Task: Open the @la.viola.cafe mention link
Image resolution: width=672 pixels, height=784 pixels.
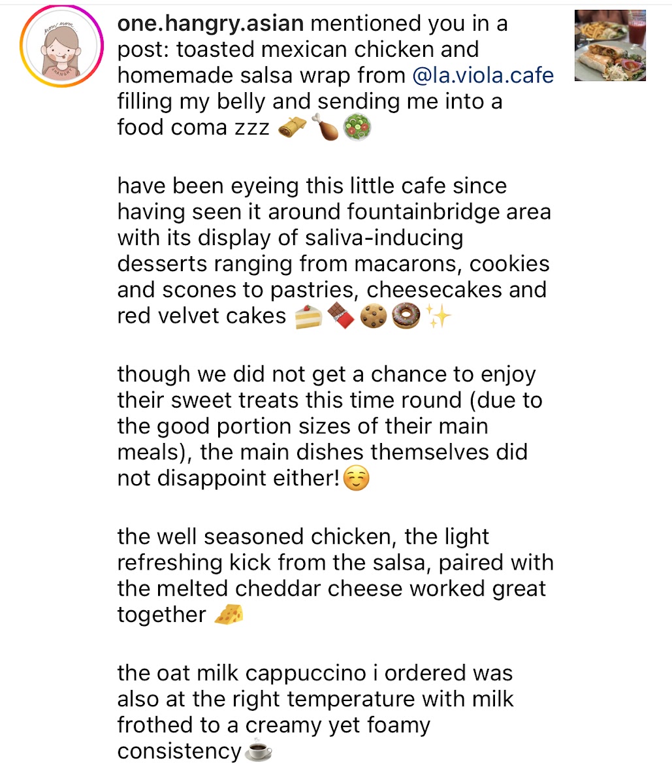Action: 483,76
